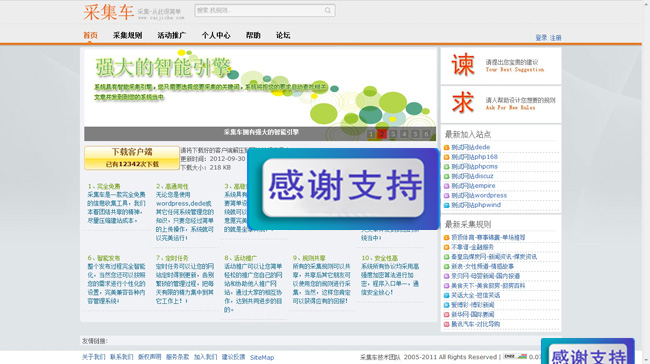This screenshot has width=650, height=364.
Task: Open the 新华网-国际要闻 rule
Action: point(473,314)
